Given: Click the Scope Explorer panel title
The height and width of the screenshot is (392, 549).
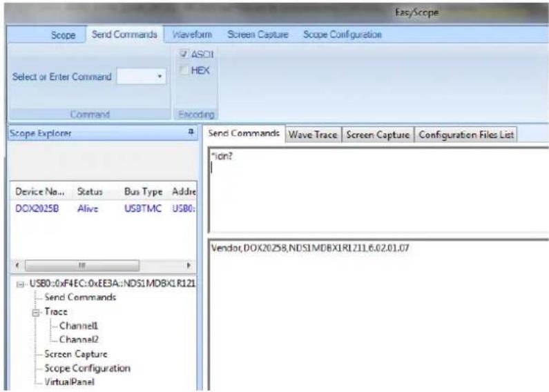Looking at the screenshot, I should tap(40, 133).
